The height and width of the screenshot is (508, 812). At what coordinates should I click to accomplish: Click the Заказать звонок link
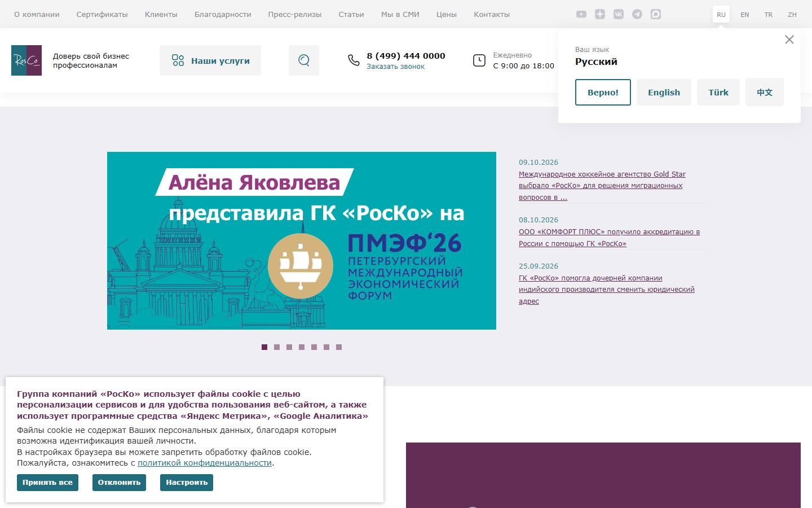tap(396, 67)
